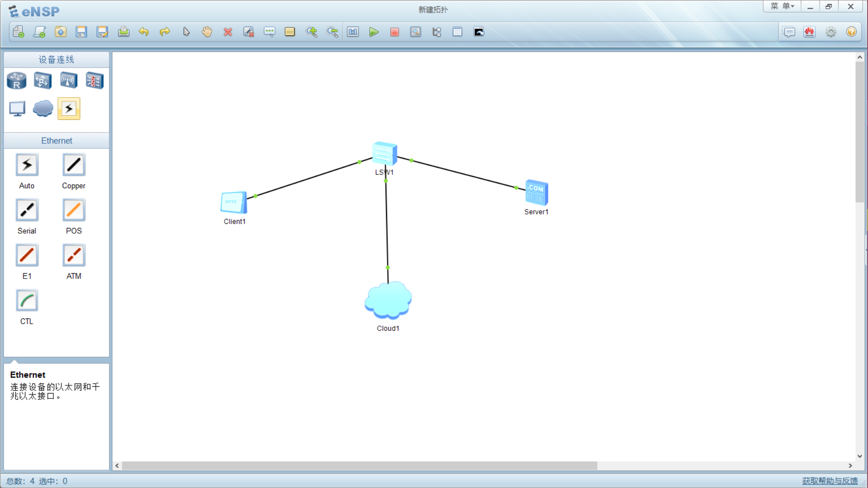The height and width of the screenshot is (488, 868).
Task: Select the Cloud device category
Action: tap(43, 109)
